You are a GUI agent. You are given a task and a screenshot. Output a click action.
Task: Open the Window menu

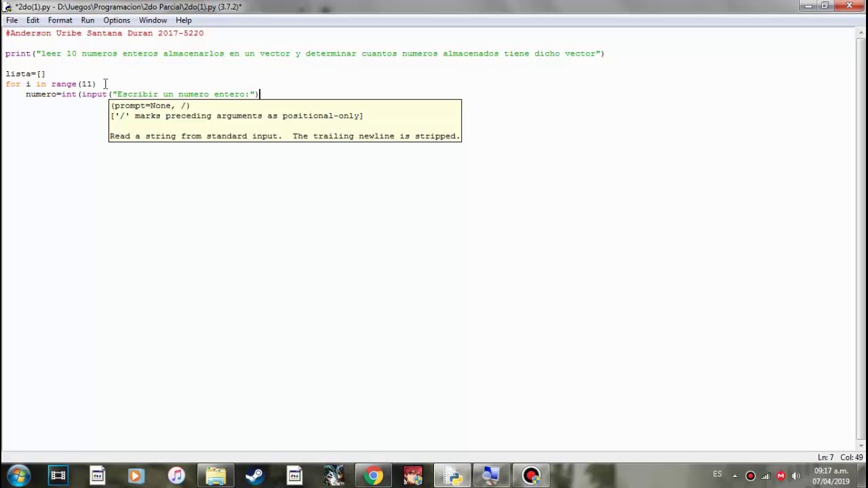(153, 20)
